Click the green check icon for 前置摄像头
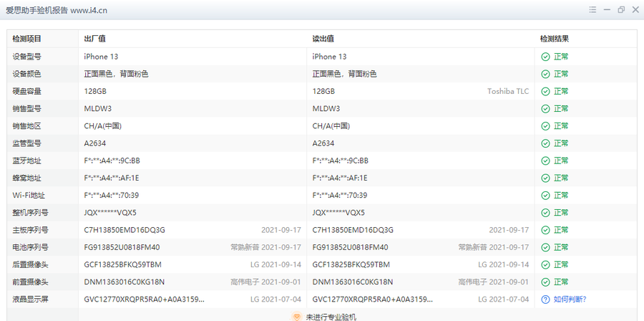 click(545, 282)
